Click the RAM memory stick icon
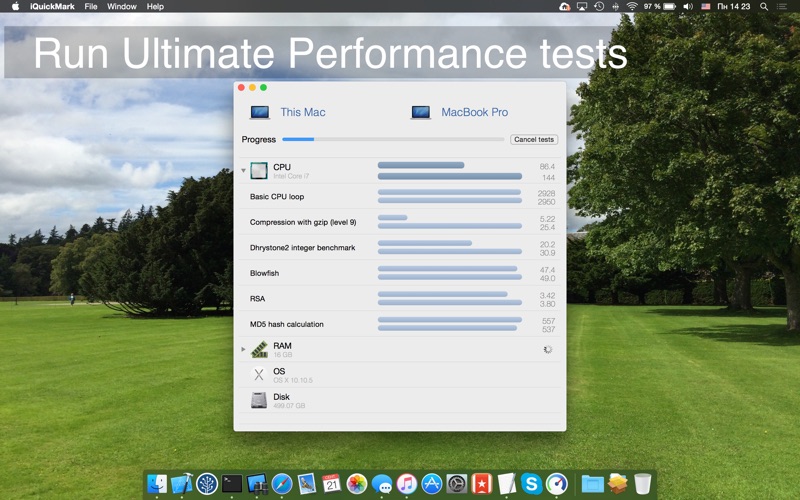 pyautogui.click(x=259, y=349)
